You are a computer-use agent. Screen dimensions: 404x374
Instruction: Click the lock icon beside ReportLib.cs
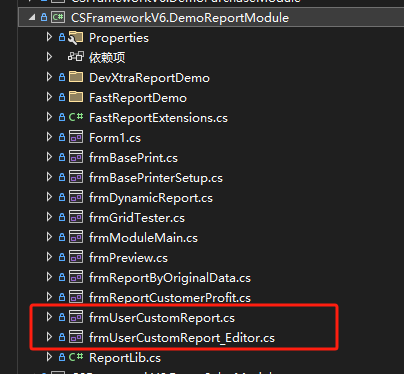(x=62, y=357)
